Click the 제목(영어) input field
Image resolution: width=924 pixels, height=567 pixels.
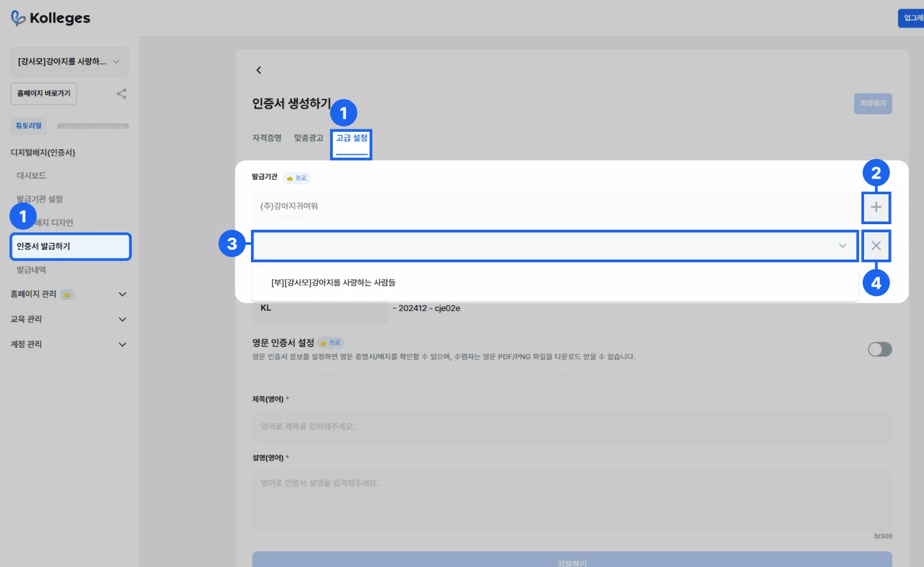(x=571, y=426)
